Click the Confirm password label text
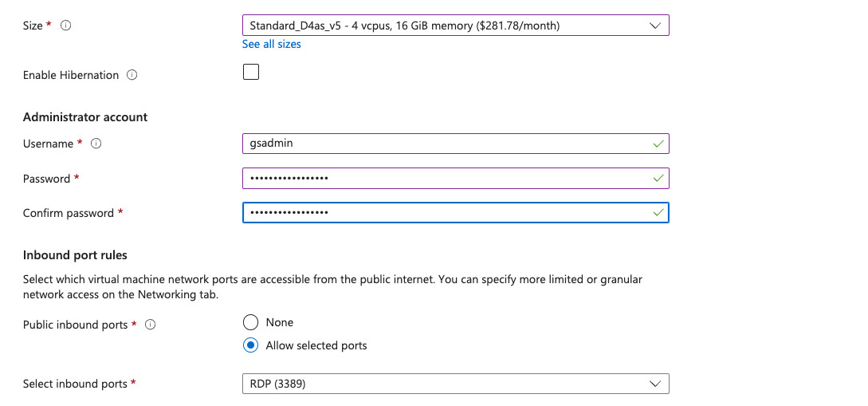 [69, 213]
